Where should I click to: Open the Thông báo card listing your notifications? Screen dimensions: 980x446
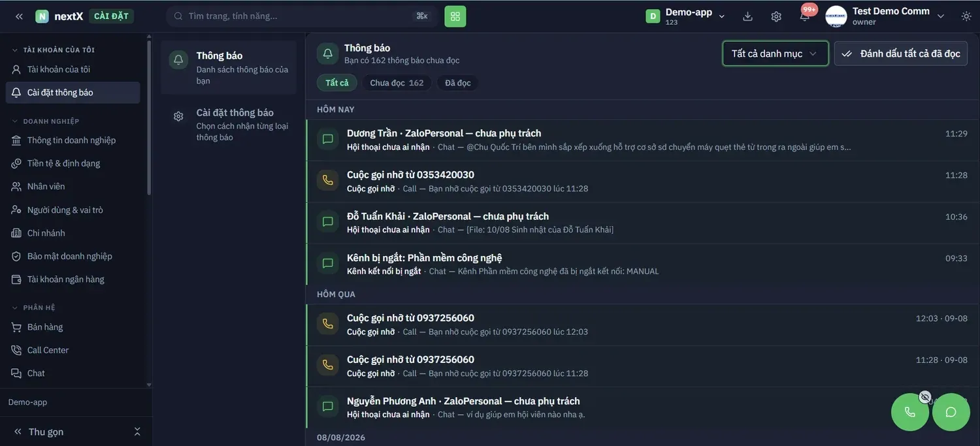coord(229,68)
